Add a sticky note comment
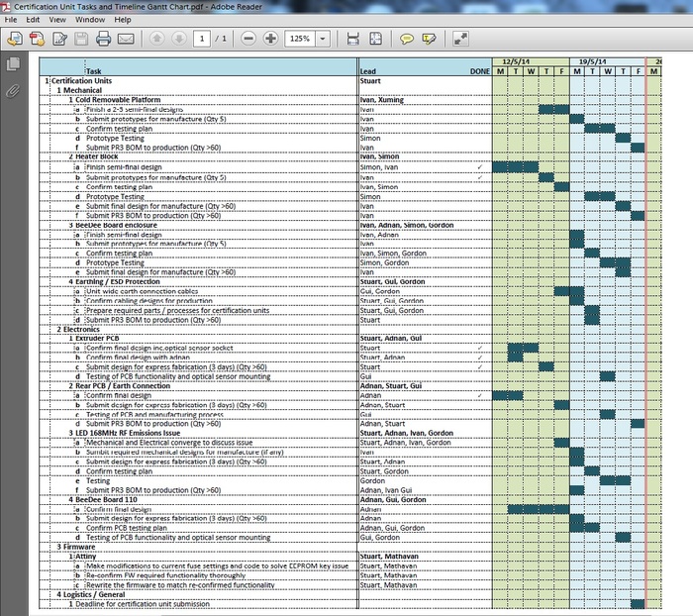This screenshot has height=616, width=693. [407, 39]
